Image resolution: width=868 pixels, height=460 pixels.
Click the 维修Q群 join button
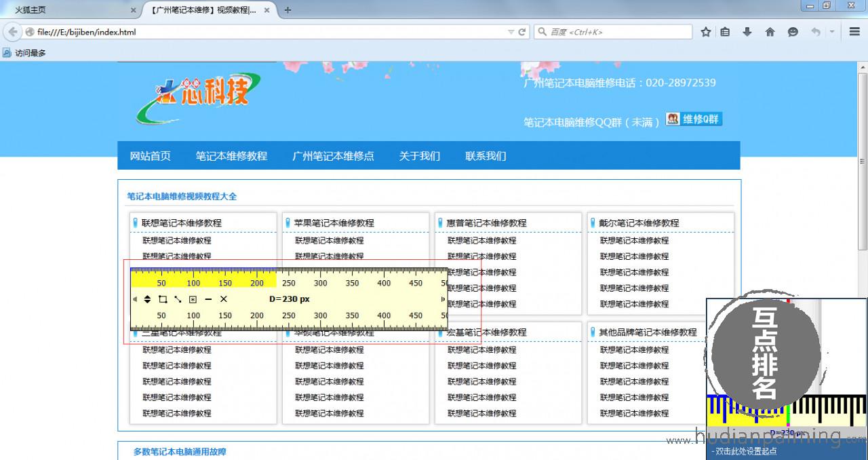point(694,119)
